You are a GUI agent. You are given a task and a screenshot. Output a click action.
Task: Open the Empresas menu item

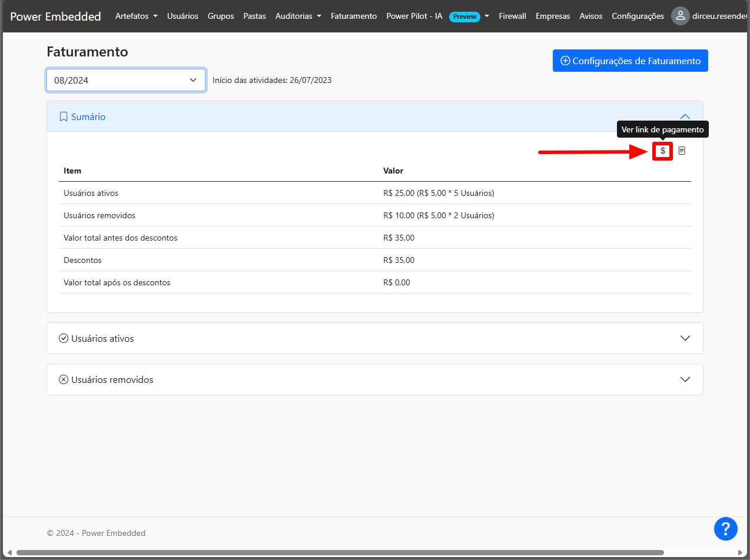[x=552, y=16]
